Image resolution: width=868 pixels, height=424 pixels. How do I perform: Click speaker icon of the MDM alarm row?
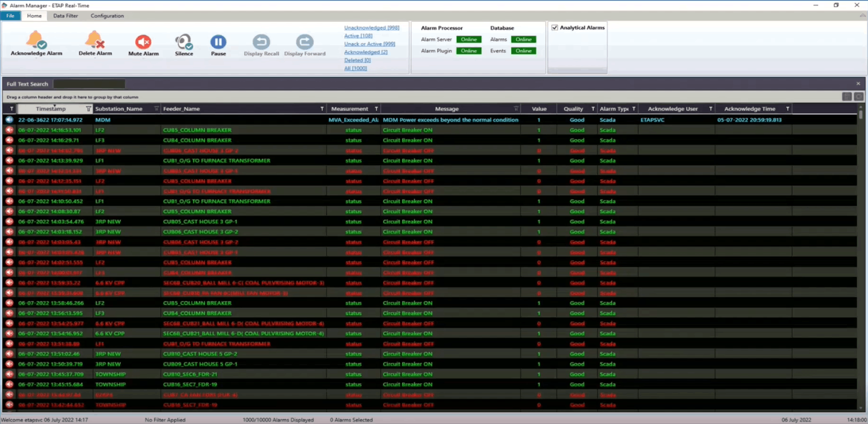tap(9, 120)
